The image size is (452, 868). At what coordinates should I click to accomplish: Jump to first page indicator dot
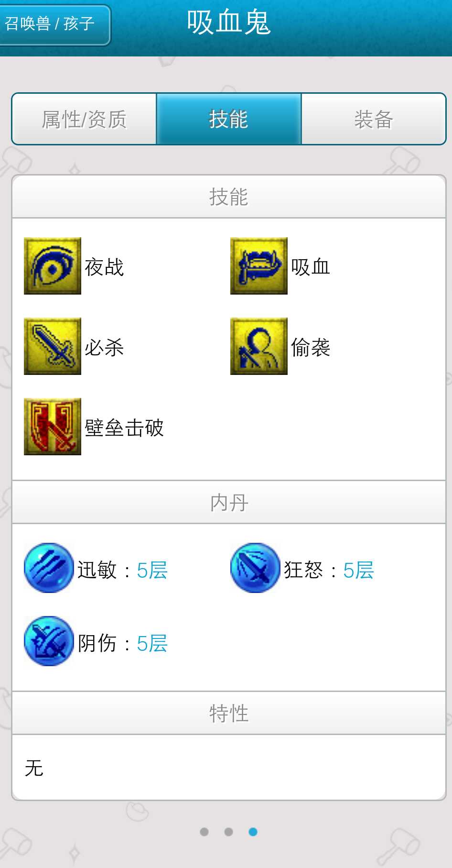pyautogui.click(x=204, y=832)
